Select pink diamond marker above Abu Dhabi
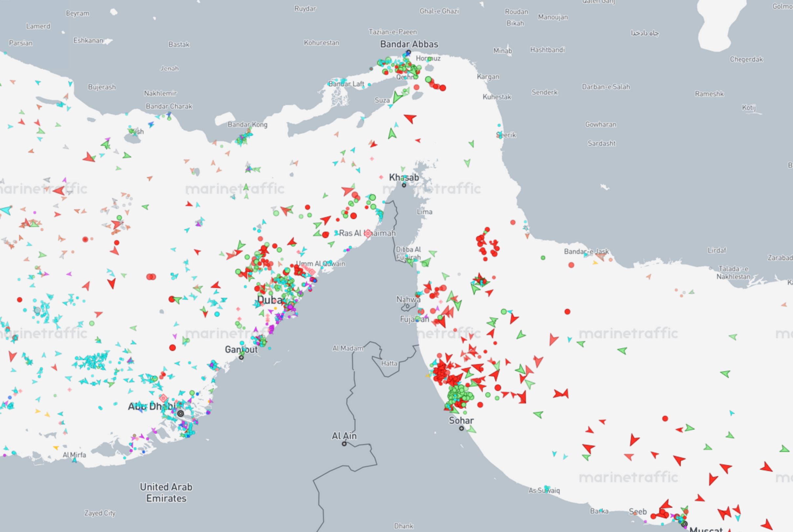Image resolution: width=793 pixels, height=532 pixels. click(163, 398)
